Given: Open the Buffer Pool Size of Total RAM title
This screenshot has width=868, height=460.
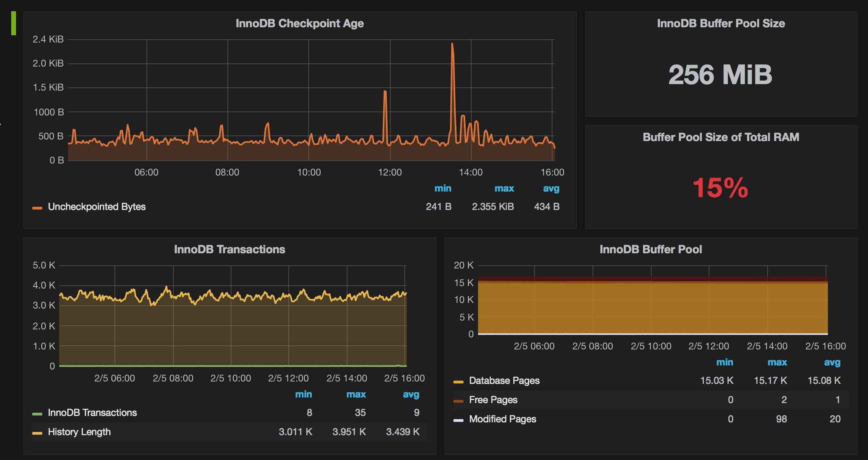Looking at the screenshot, I should [x=721, y=137].
